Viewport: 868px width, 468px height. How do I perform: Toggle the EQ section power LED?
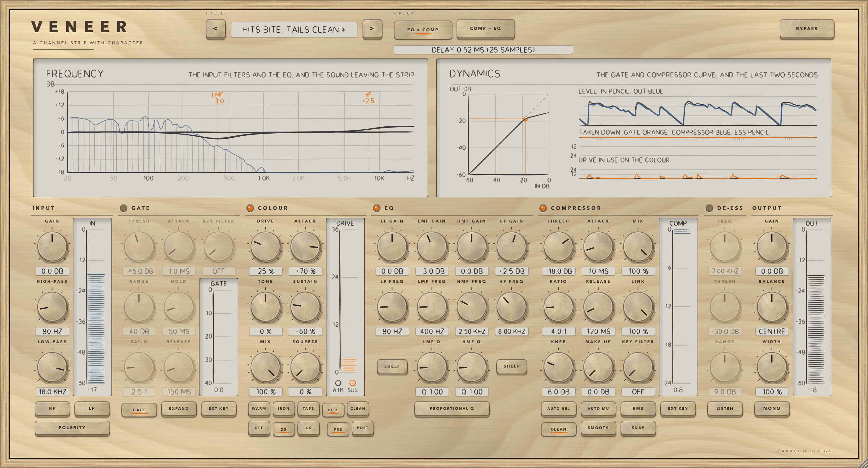[377, 208]
